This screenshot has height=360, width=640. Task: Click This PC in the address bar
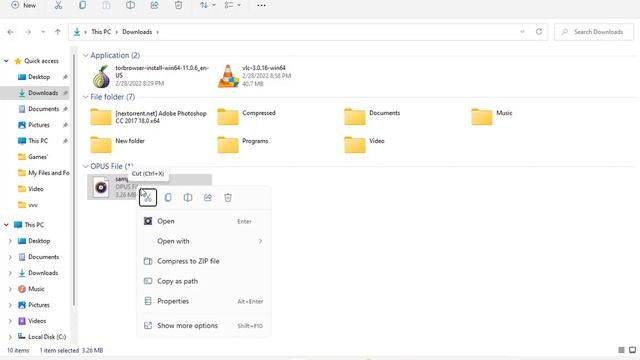[101, 32]
